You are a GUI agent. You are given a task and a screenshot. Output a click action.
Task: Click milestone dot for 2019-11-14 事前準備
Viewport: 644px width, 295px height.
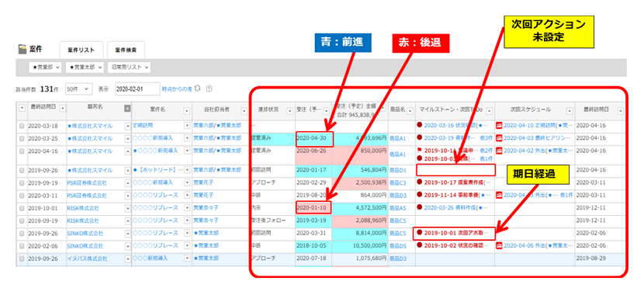pos(420,195)
